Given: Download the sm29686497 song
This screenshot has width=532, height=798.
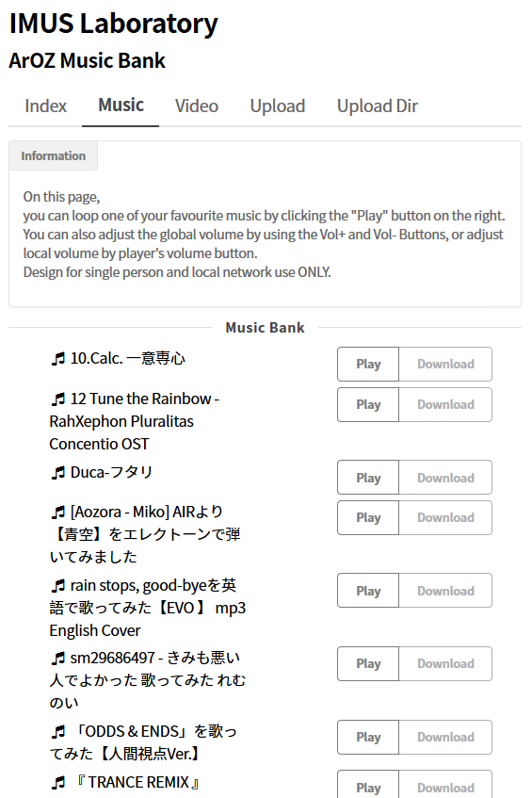Looking at the screenshot, I should [445, 663].
